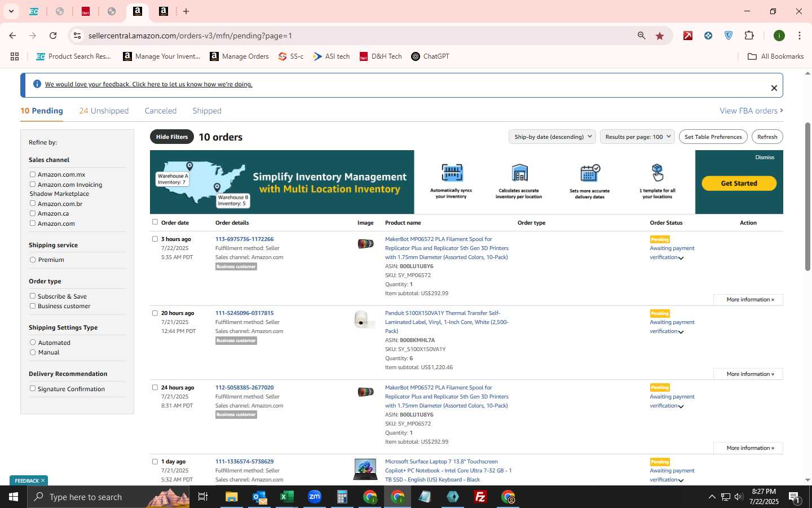Check the Business customer order type
This screenshot has height=508, width=812.
33,306
